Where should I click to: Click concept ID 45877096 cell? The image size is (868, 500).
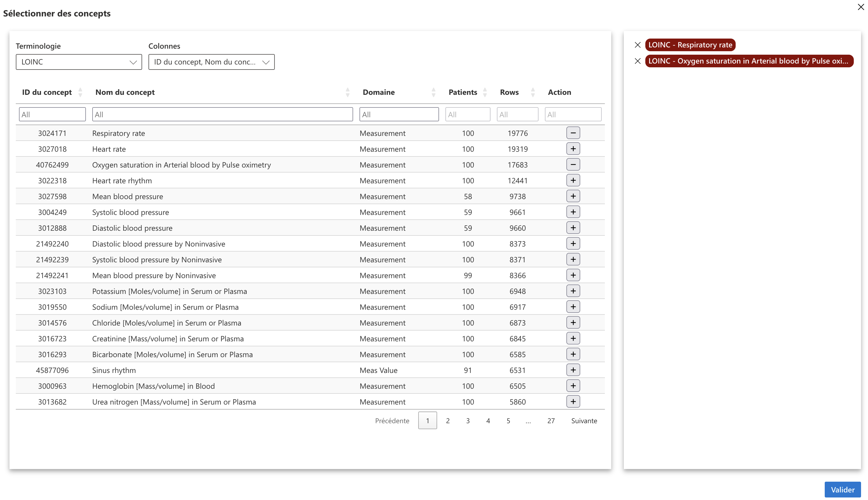tap(52, 370)
